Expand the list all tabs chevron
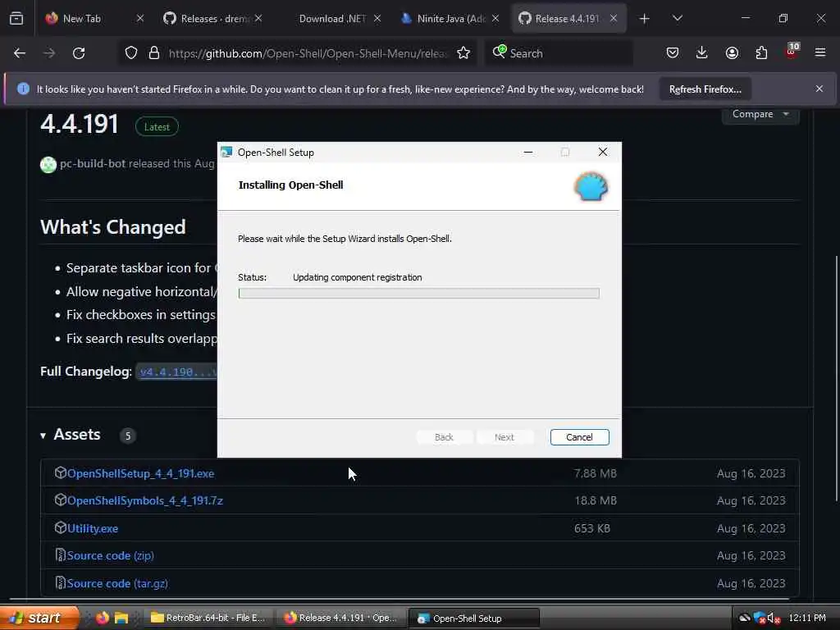Viewport: 840px width, 630px height. click(678, 19)
